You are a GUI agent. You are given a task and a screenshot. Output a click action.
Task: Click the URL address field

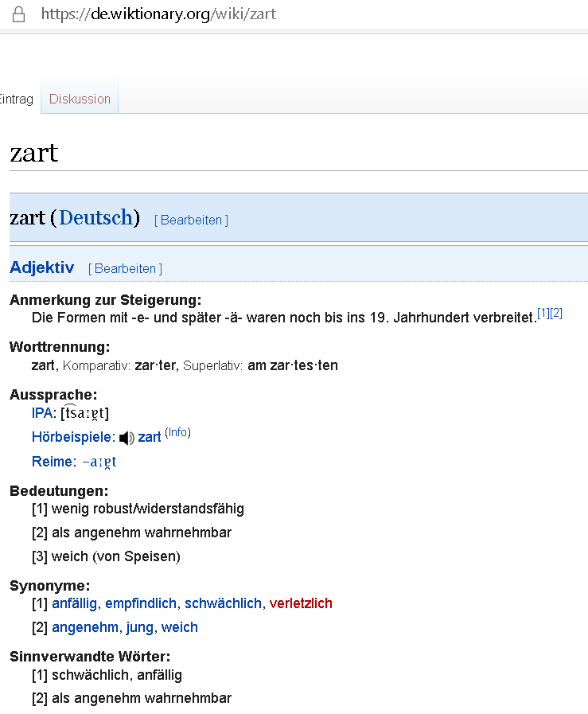159,14
